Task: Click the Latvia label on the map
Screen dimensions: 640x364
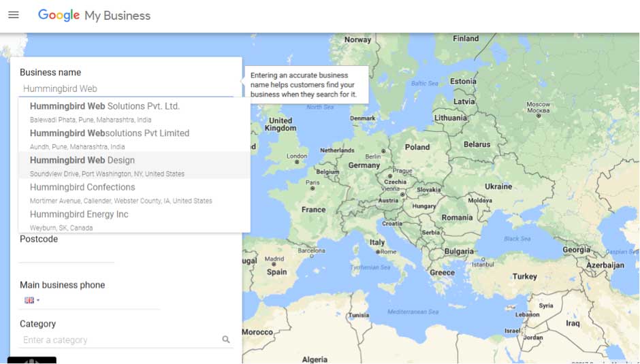Action: 464,101
